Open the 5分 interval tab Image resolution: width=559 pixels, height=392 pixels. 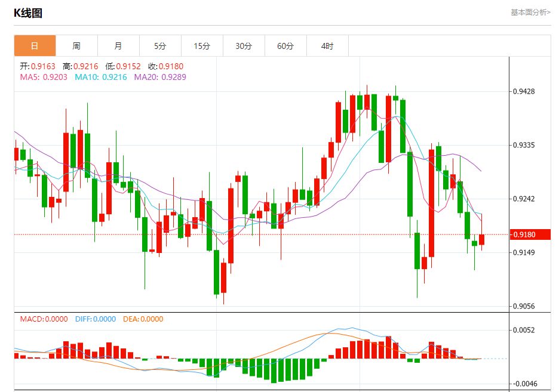pyautogui.click(x=160, y=45)
